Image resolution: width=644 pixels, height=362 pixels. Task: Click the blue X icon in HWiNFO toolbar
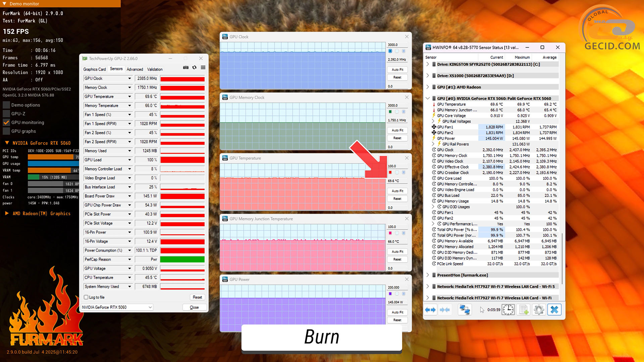[554, 310]
